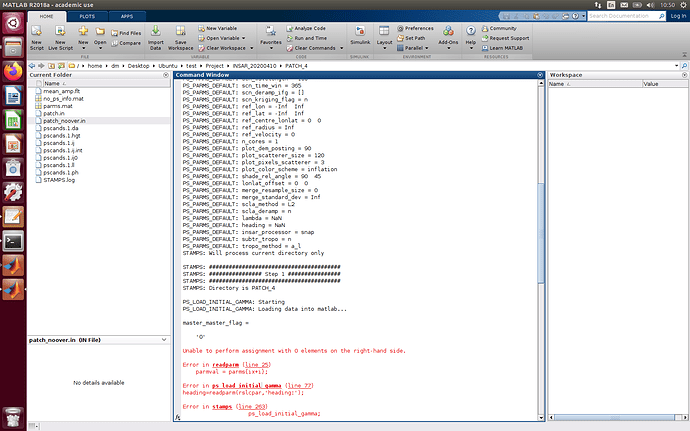Select Desktop in address path
690x431 pixels.
pos(139,66)
